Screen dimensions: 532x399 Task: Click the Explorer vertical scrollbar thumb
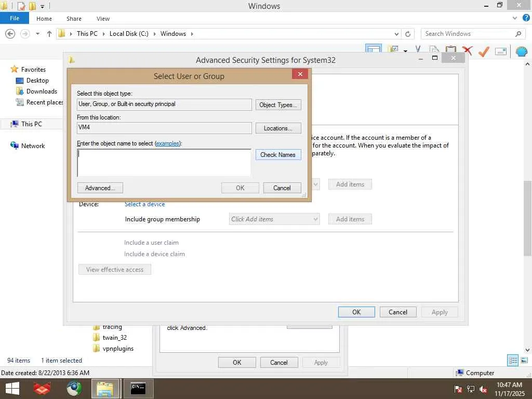click(527, 219)
